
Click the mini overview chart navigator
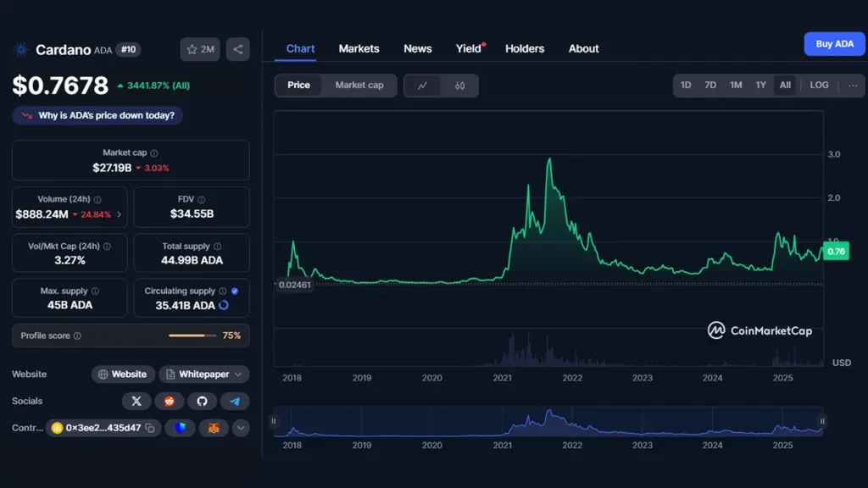click(548, 422)
